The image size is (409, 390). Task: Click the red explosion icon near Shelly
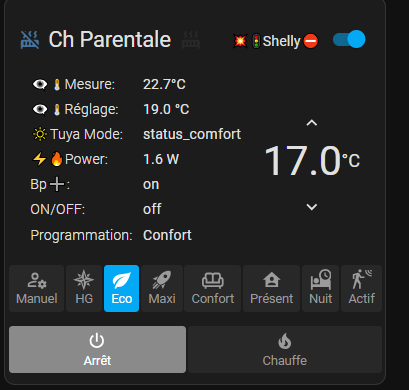point(240,41)
